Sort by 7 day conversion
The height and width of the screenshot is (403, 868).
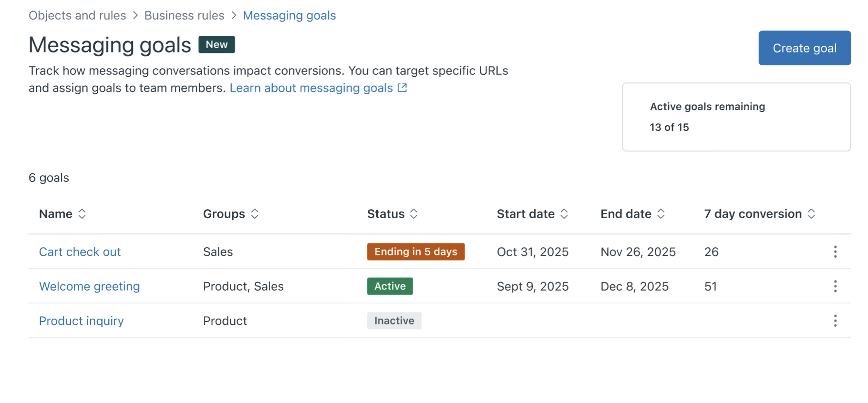coord(760,214)
